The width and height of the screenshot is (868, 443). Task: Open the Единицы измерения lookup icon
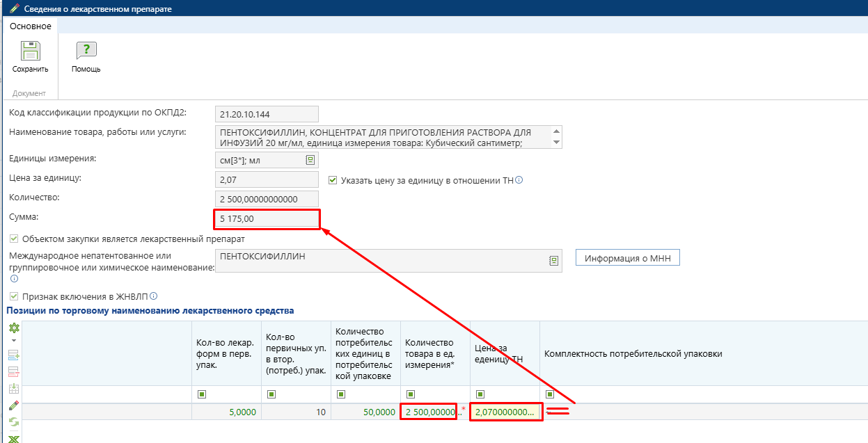pyautogui.click(x=310, y=160)
